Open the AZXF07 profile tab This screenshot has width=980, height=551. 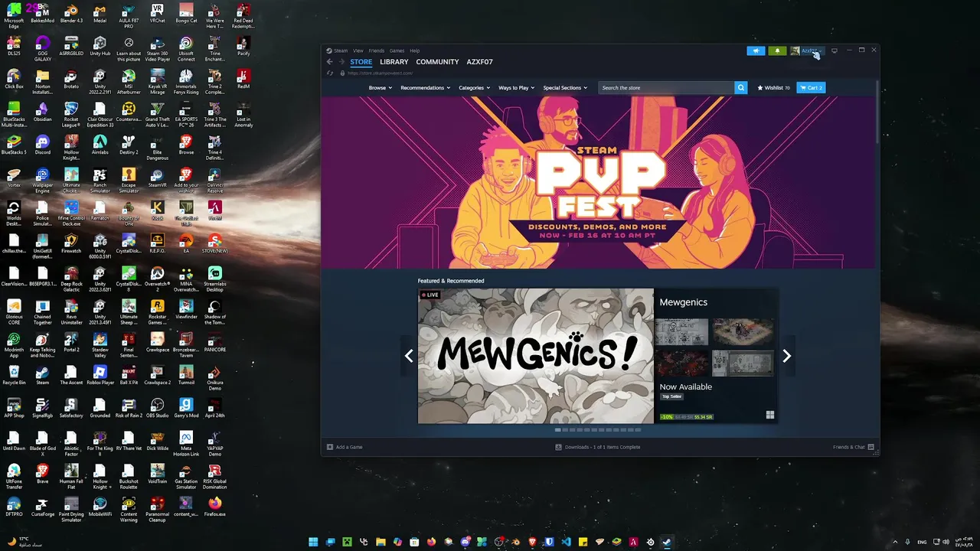(480, 62)
